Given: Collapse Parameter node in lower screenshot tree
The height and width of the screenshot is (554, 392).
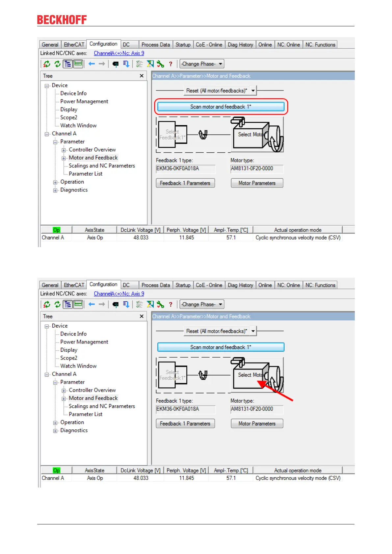Looking at the screenshot, I should [55, 382].
